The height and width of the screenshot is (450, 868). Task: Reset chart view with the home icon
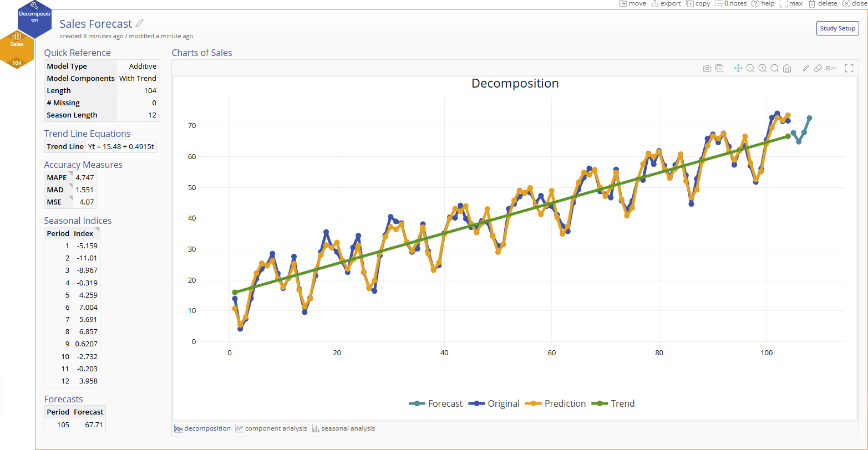tap(786, 68)
